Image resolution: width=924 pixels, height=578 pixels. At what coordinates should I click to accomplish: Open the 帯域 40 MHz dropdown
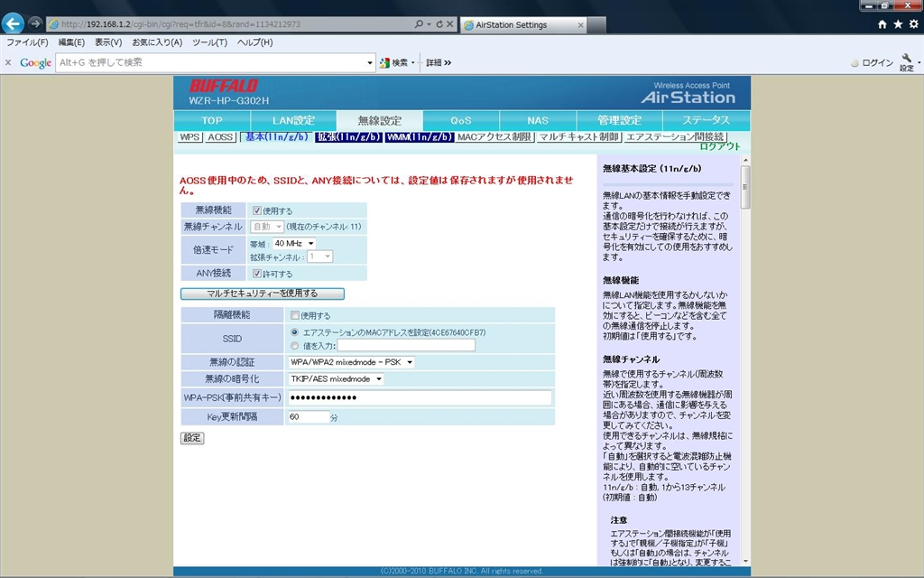click(294, 244)
